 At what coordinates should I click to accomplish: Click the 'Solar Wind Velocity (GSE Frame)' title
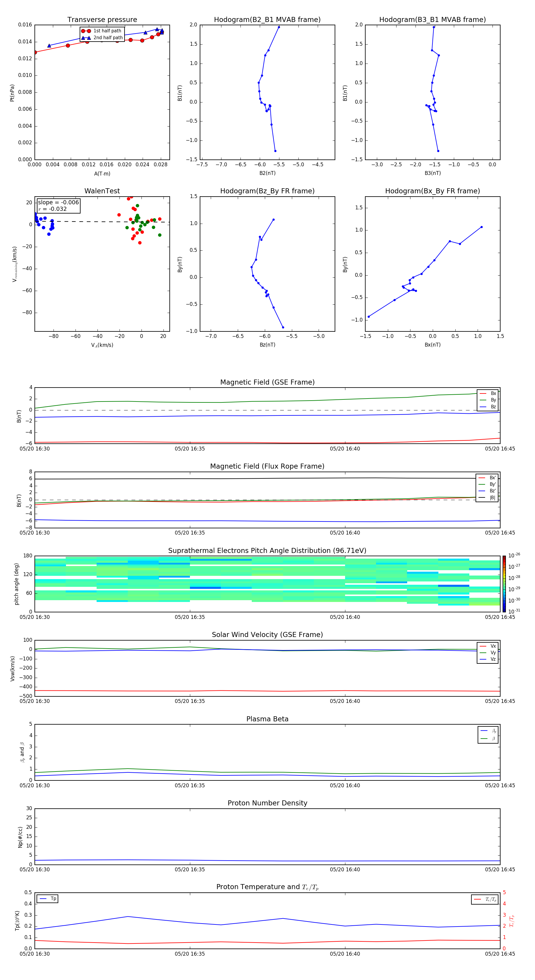click(x=267, y=635)
